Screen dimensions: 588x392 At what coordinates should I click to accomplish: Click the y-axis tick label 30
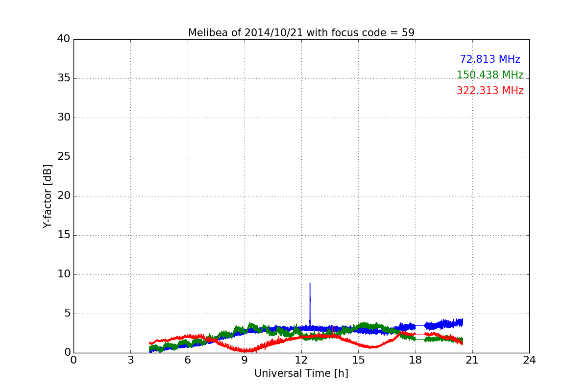point(64,118)
